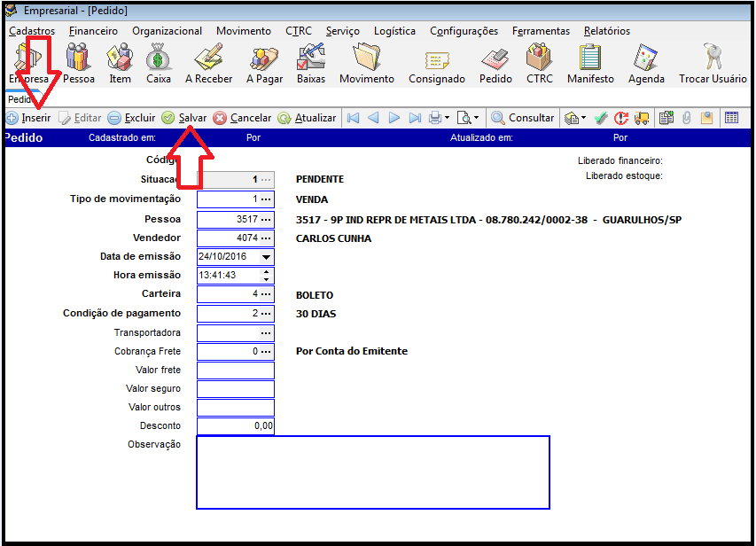Open the Transportadora lookup ellipsis button
Image resolution: width=756 pixels, height=546 pixels.
point(266,333)
